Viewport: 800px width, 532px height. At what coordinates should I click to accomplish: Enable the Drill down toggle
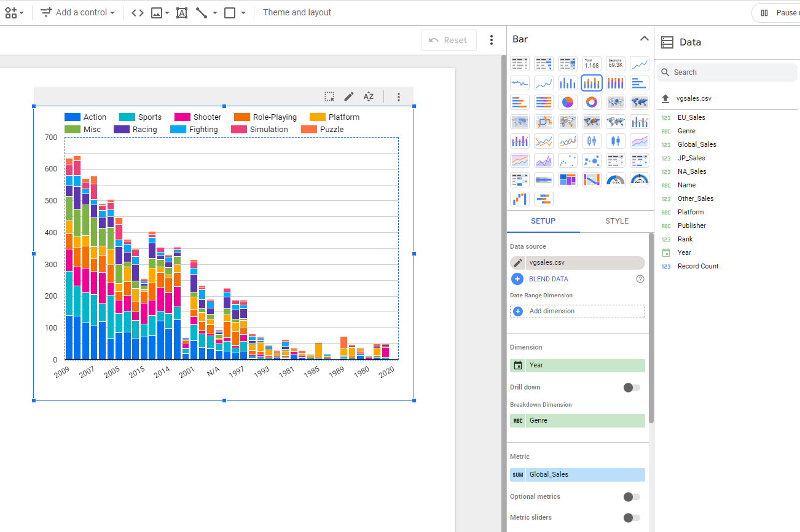(631, 388)
